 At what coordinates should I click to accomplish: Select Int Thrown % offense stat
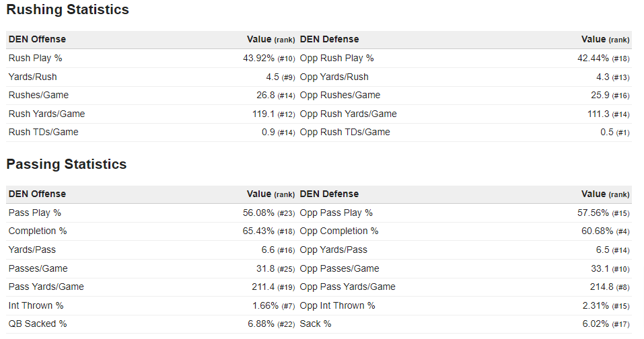tap(36, 305)
